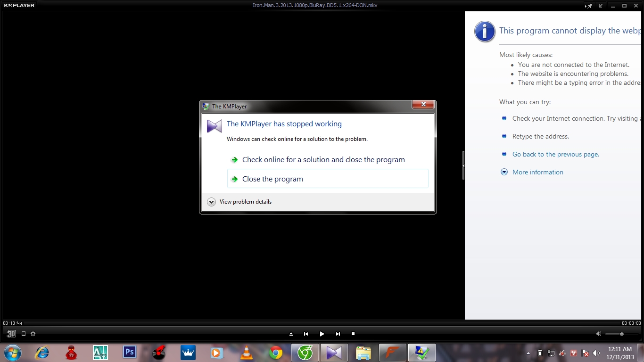The width and height of the screenshot is (644, 362).
Task: Click the eject/open file button
Action: pos(291,334)
